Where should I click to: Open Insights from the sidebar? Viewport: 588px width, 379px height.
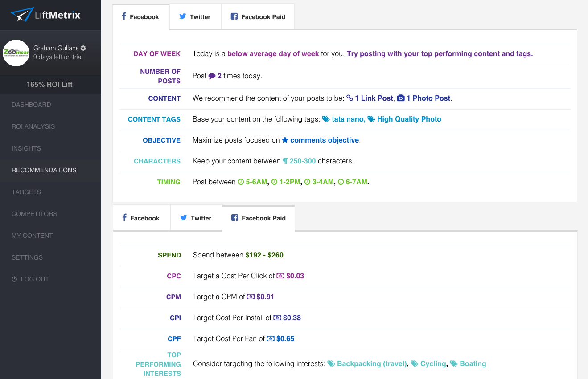tap(26, 148)
